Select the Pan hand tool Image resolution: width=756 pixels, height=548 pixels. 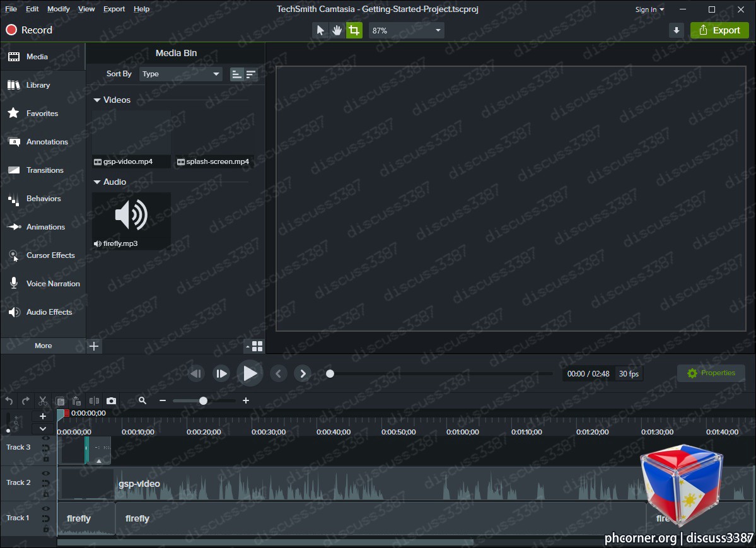[337, 30]
